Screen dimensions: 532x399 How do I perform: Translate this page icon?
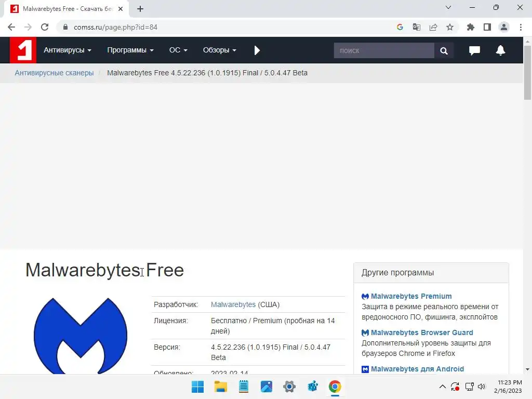417,27
